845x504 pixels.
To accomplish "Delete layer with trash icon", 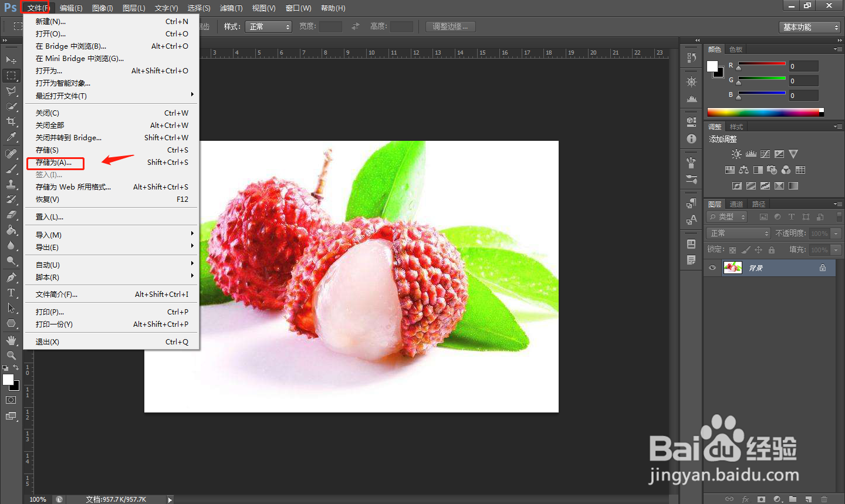I will point(824,499).
